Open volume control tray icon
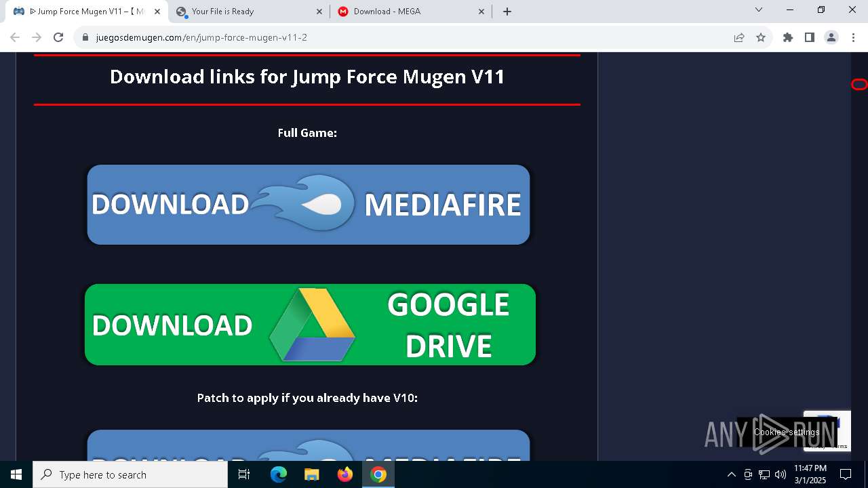Screen dimensions: 868x488 pos(781,474)
